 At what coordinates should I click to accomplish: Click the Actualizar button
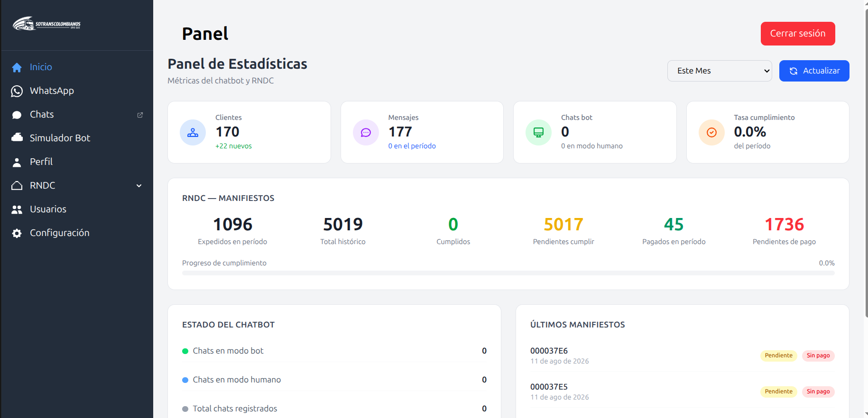814,71
